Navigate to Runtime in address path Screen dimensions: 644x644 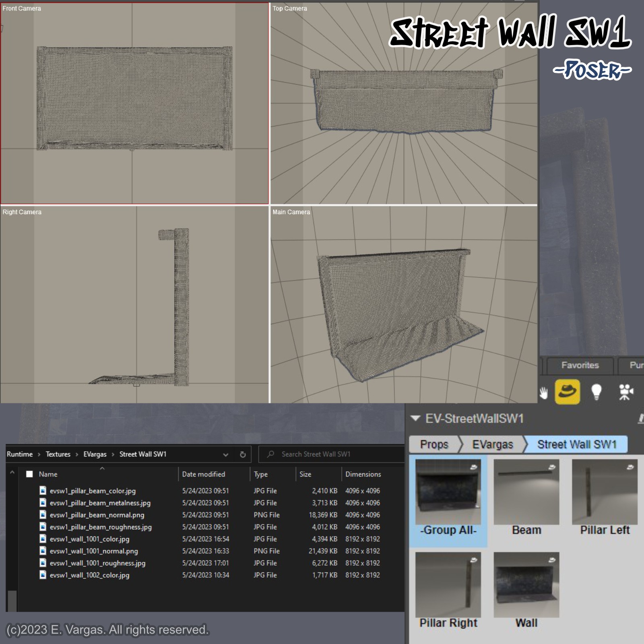[20, 454]
